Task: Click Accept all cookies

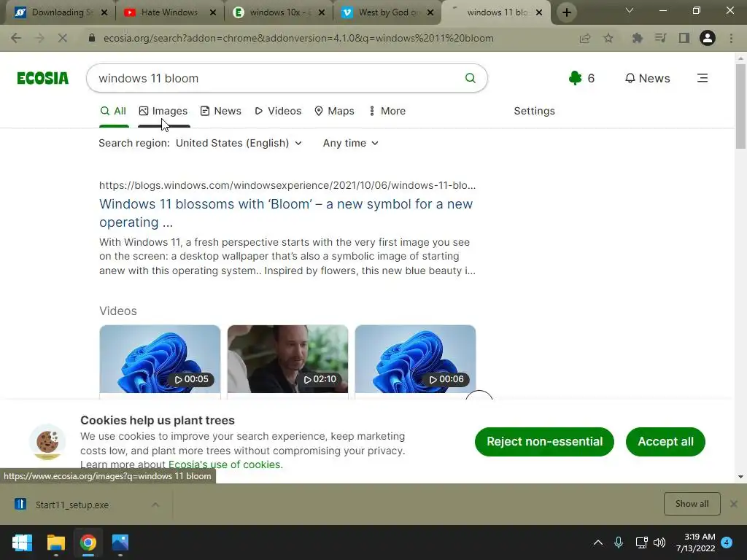Action: pyautogui.click(x=665, y=441)
